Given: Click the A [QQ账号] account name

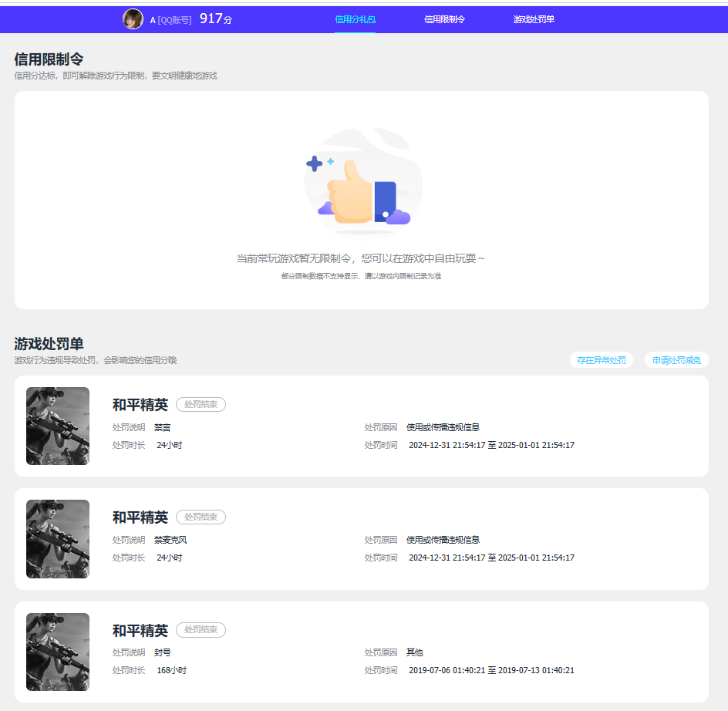Looking at the screenshot, I should coord(171,20).
